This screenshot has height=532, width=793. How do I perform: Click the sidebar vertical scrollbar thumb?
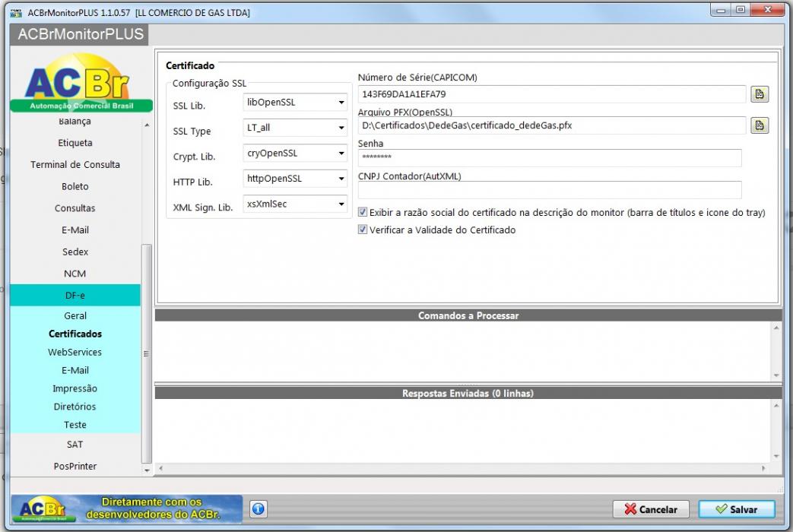click(147, 353)
